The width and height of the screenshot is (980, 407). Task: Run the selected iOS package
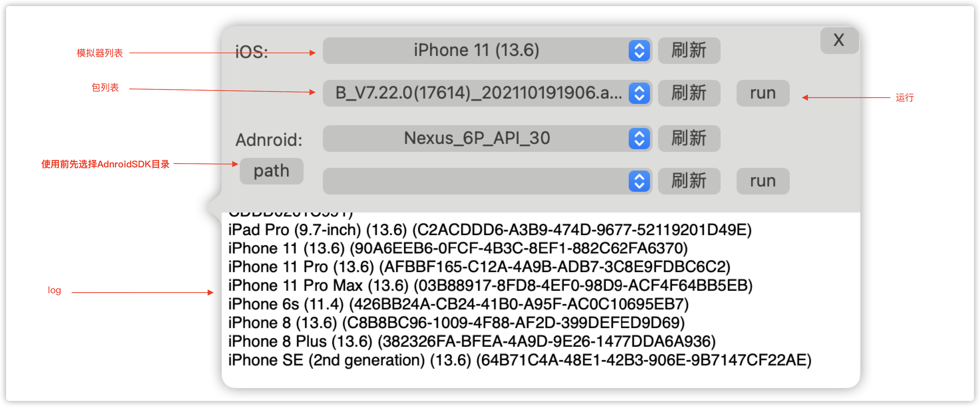click(763, 93)
